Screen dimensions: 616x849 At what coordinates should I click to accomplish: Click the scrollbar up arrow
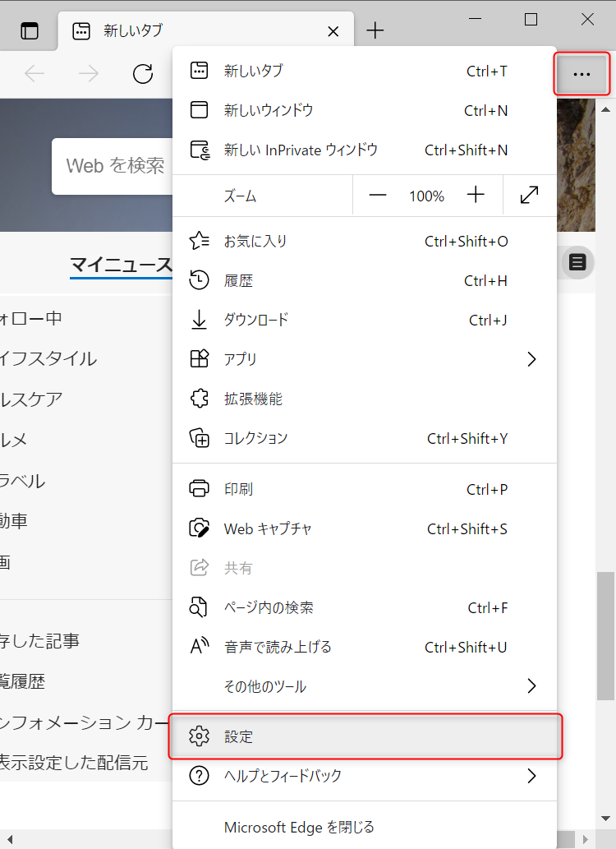[x=605, y=110]
